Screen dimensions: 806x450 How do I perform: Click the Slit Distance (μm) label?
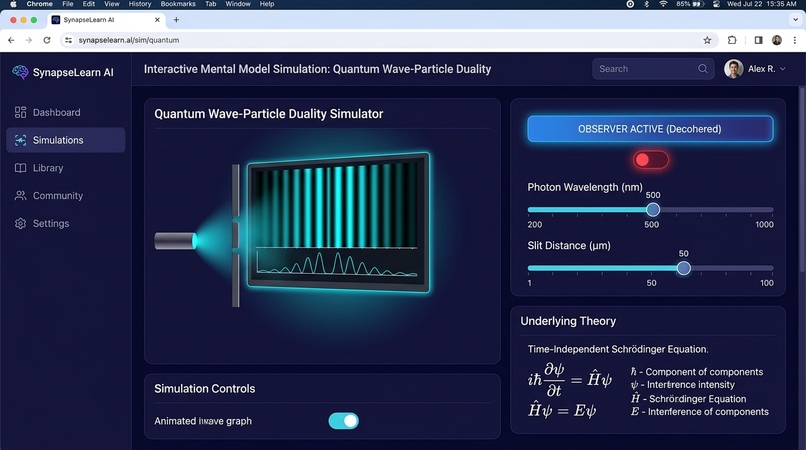coord(569,246)
